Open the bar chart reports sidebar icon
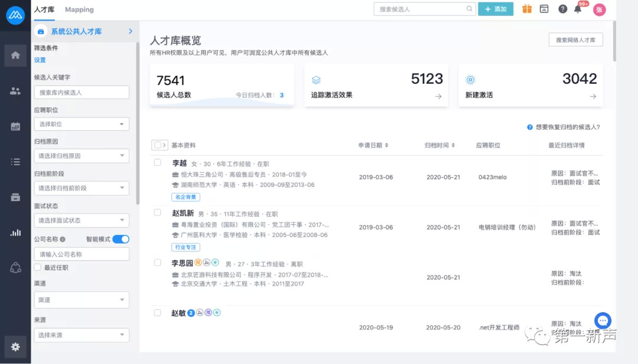This screenshot has width=638, height=364. pos(15,232)
